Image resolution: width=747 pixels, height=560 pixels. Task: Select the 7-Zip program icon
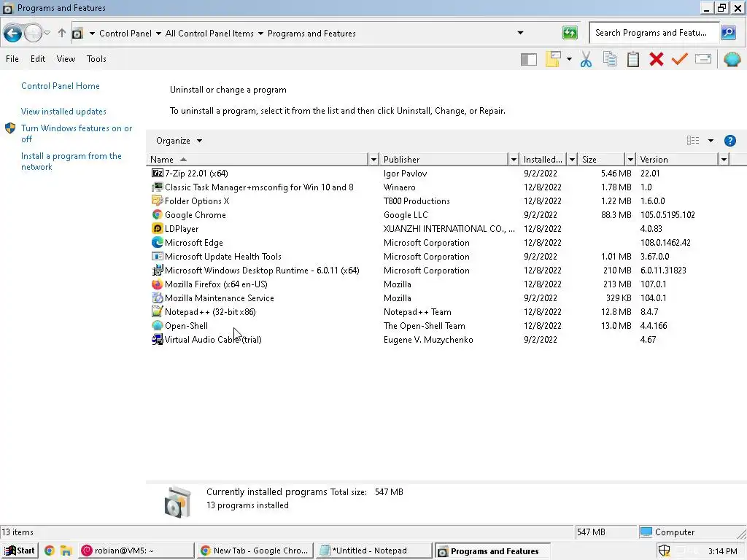[158, 173]
